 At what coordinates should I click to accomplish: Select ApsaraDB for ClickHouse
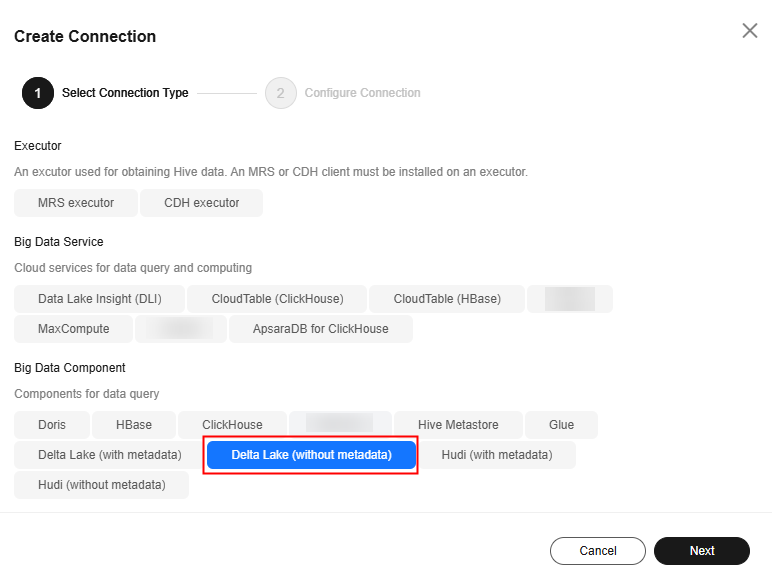[x=321, y=329]
